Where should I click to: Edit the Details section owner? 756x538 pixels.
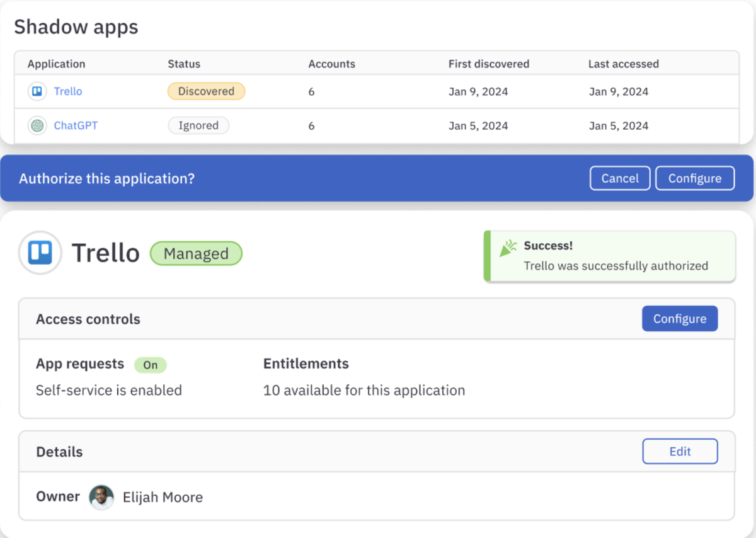680,451
